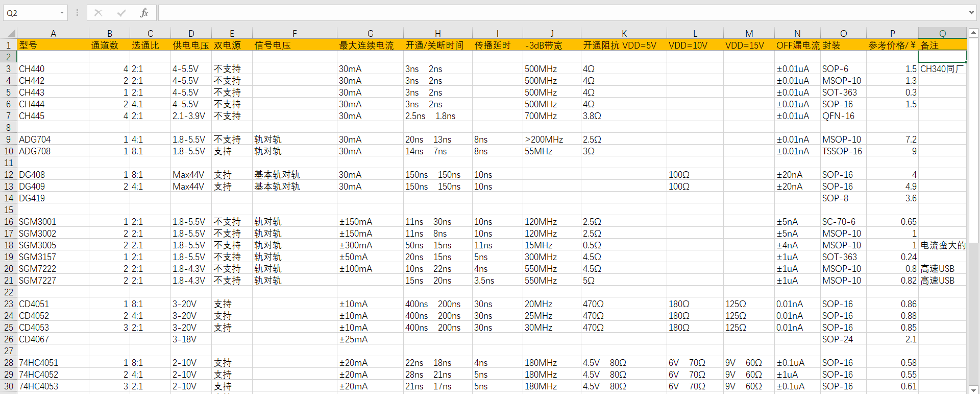Select row 8 header

(x=9, y=127)
